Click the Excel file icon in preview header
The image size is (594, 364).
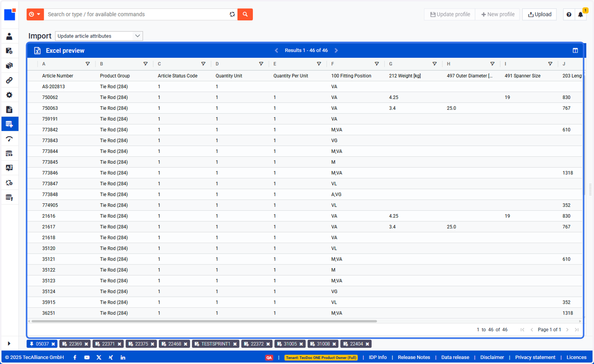point(37,50)
